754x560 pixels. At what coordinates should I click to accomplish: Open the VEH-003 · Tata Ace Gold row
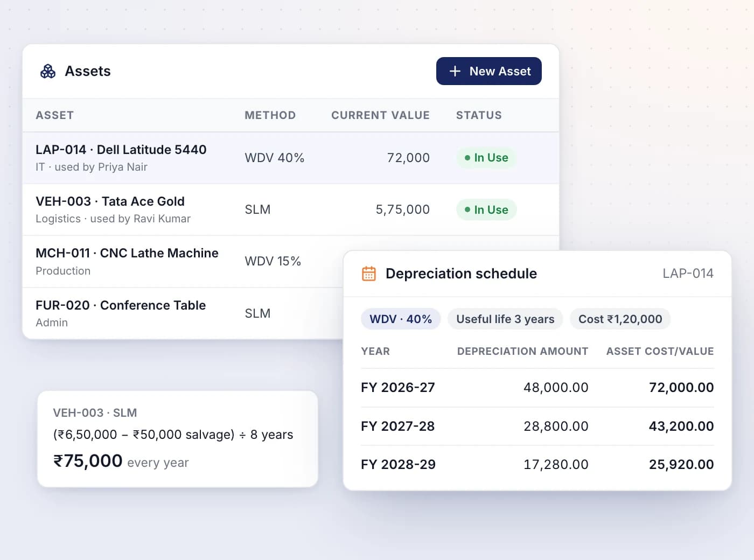291,209
